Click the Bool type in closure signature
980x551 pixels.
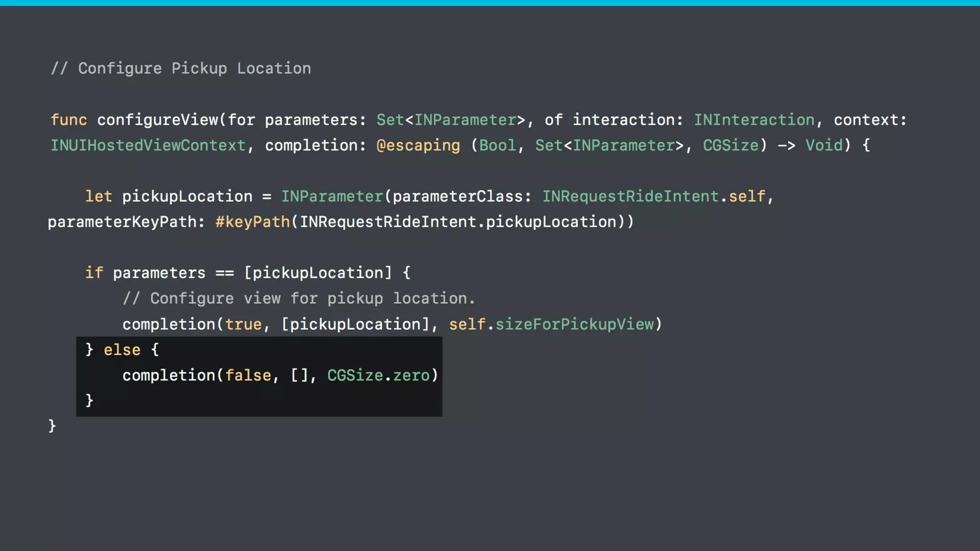(498, 145)
